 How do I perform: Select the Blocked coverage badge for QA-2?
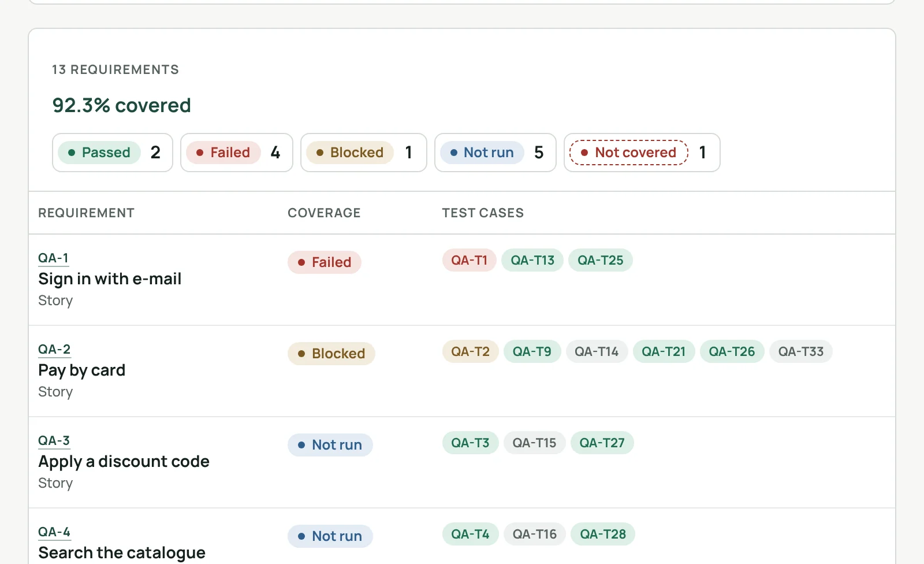tap(331, 354)
